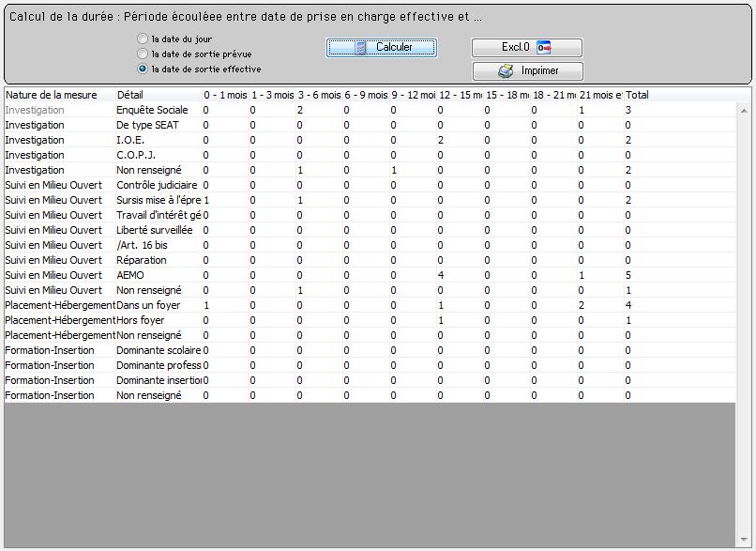The image size is (756, 551).
Task: Click the Total value 5 in the AEMO row
Action: (x=628, y=275)
